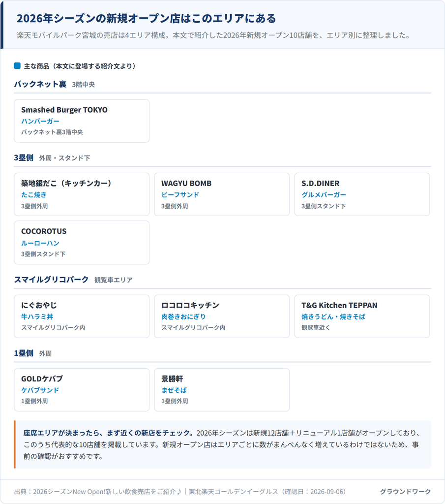The height and width of the screenshot is (504, 445).
Task: Click the 外周・スタンド下 sublabel
Action: pos(64,158)
